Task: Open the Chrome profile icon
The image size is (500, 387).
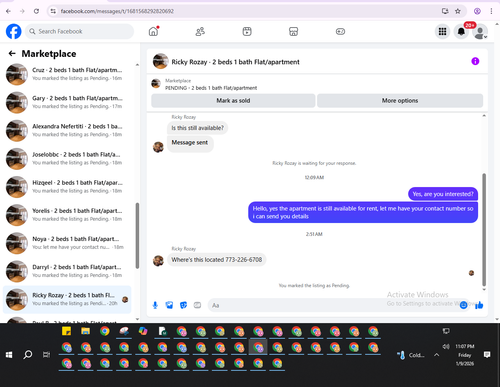Action: coord(477,11)
